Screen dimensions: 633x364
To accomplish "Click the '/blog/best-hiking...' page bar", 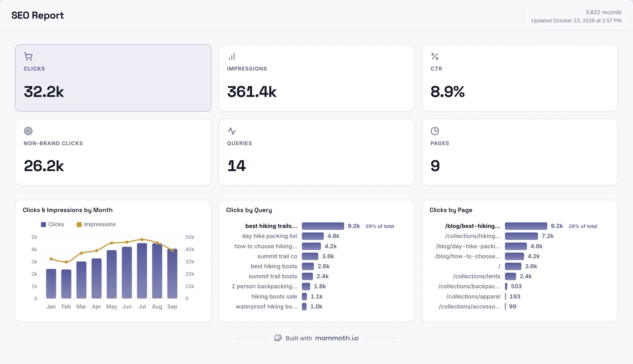I will [526, 226].
